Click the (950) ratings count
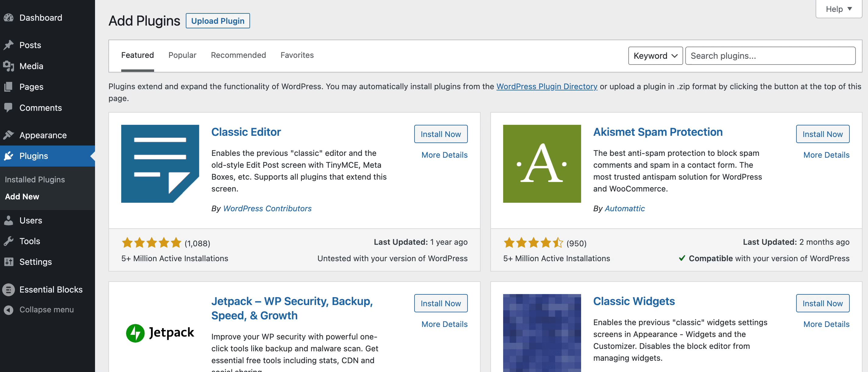The height and width of the screenshot is (372, 868). point(576,244)
